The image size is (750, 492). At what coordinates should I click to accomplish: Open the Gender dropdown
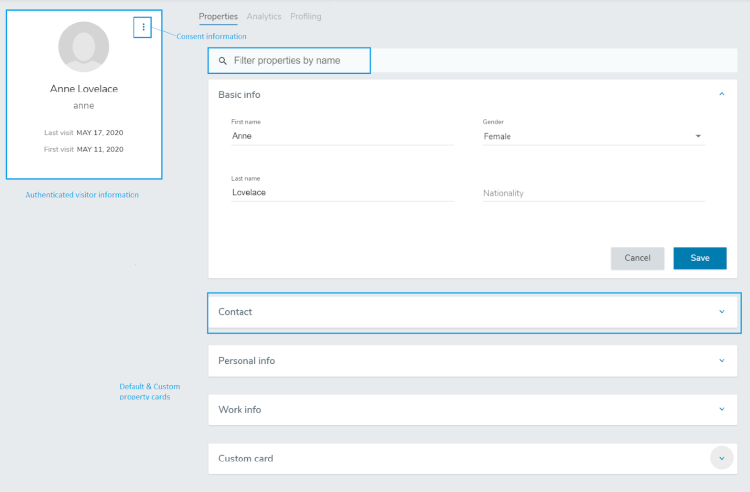tap(593, 136)
